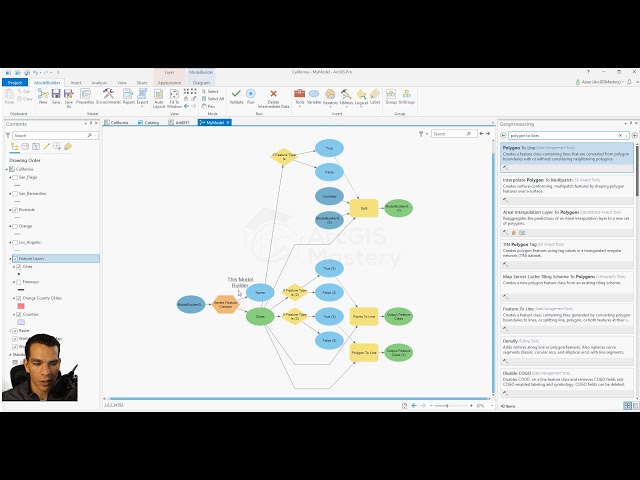
Task: Click the Select All button
Action: tap(213, 99)
